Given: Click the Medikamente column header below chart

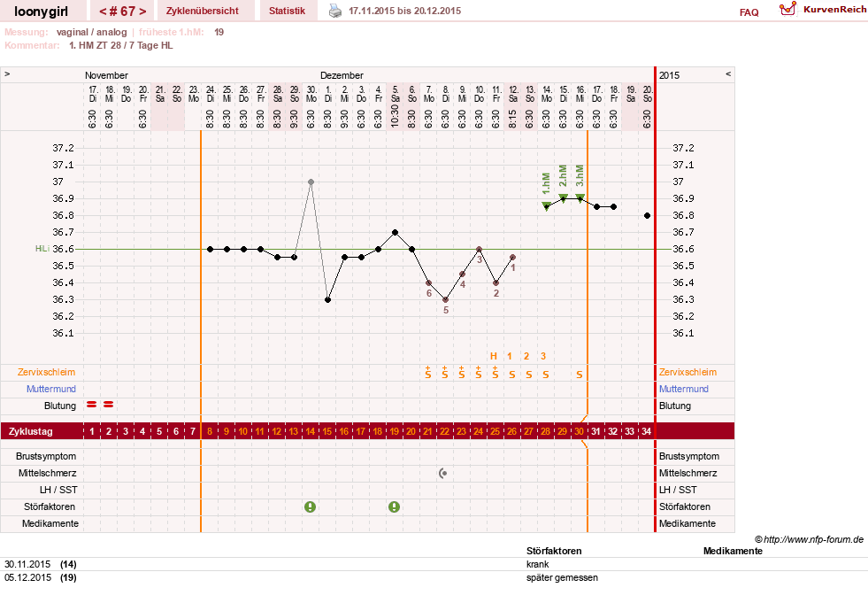Looking at the screenshot, I should [x=733, y=551].
